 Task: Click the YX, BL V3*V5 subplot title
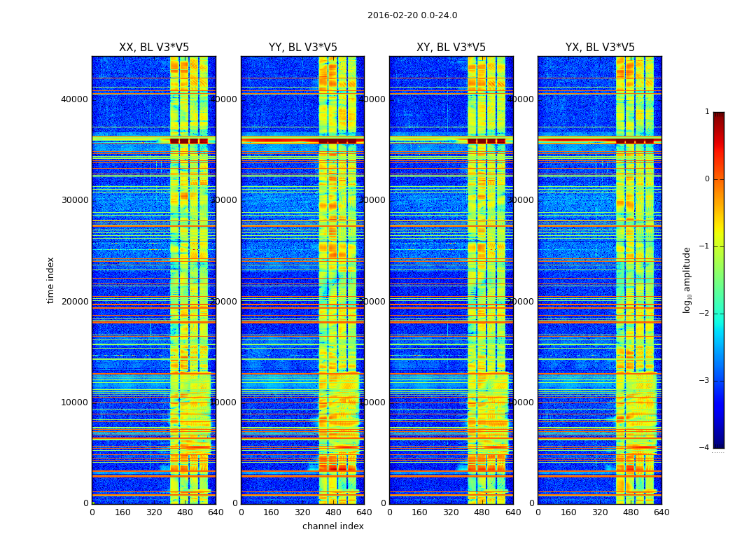[600, 48]
